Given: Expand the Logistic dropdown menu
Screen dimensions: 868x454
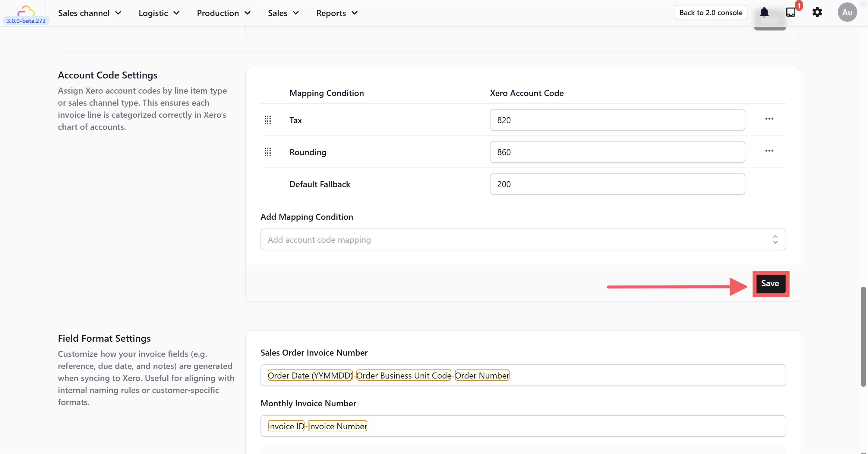Looking at the screenshot, I should tap(159, 13).
